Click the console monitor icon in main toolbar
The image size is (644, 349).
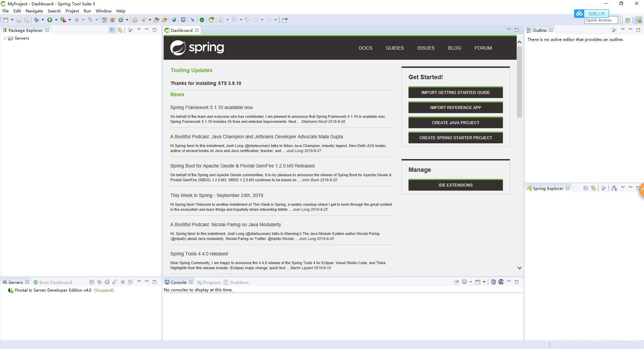183,20
